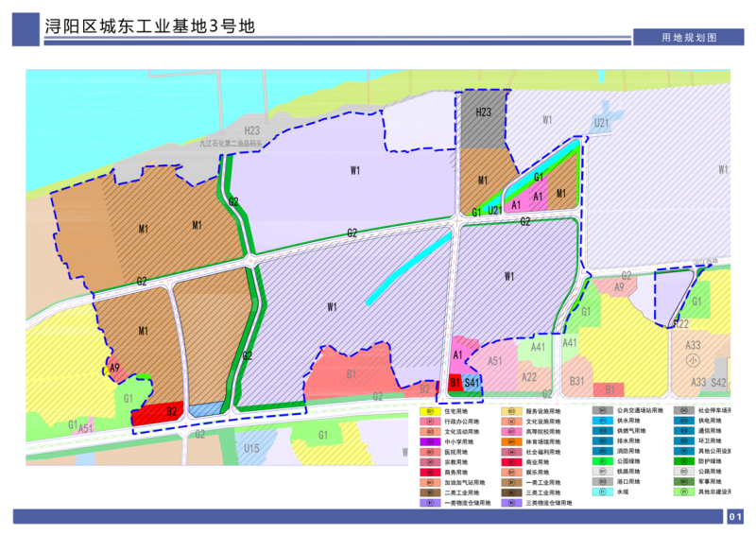756x535 pixels.
Task: Select the 一类物流仓储用地 legend icon
Action: tap(431, 503)
